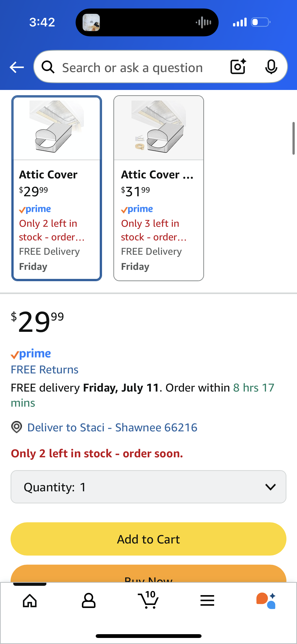The width and height of the screenshot is (297, 644).
Task: Click the Buy Now button
Action: pyautogui.click(x=148, y=574)
